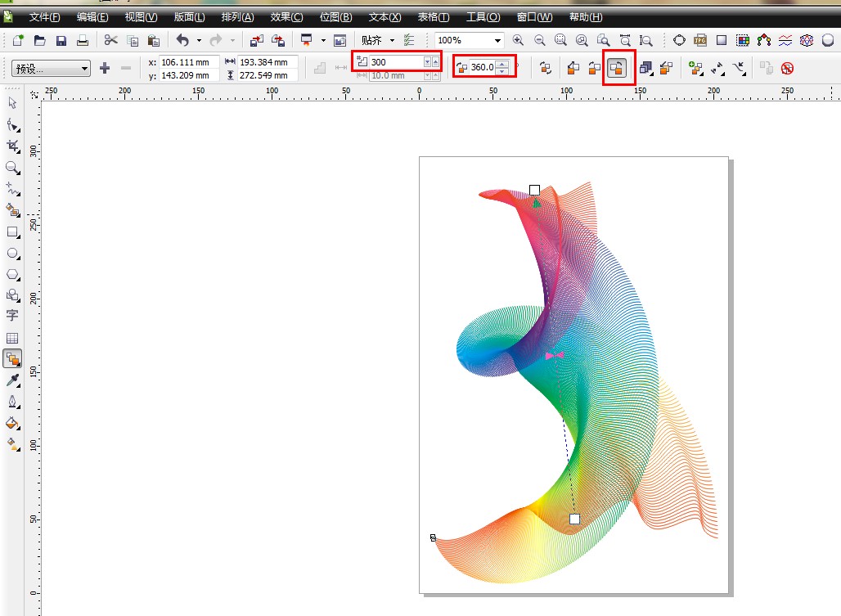Screen dimensions: 841x616
Task: Click the clear blend button
Action: pos(787,69)
